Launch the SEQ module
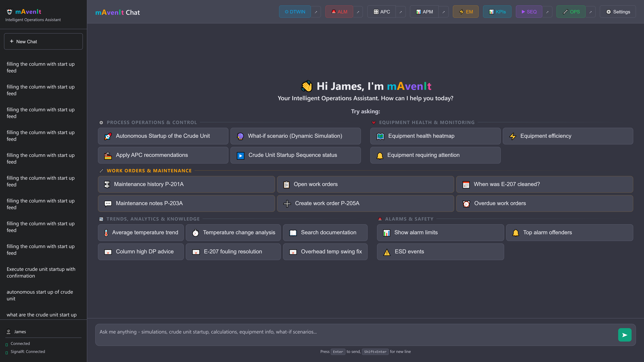This screenshot has height=362, width=644. (529, 12)
